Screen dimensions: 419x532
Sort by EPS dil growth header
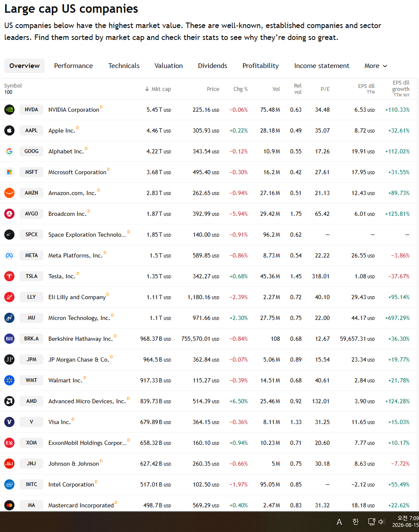pyautogui.click(x=401, y=88)
